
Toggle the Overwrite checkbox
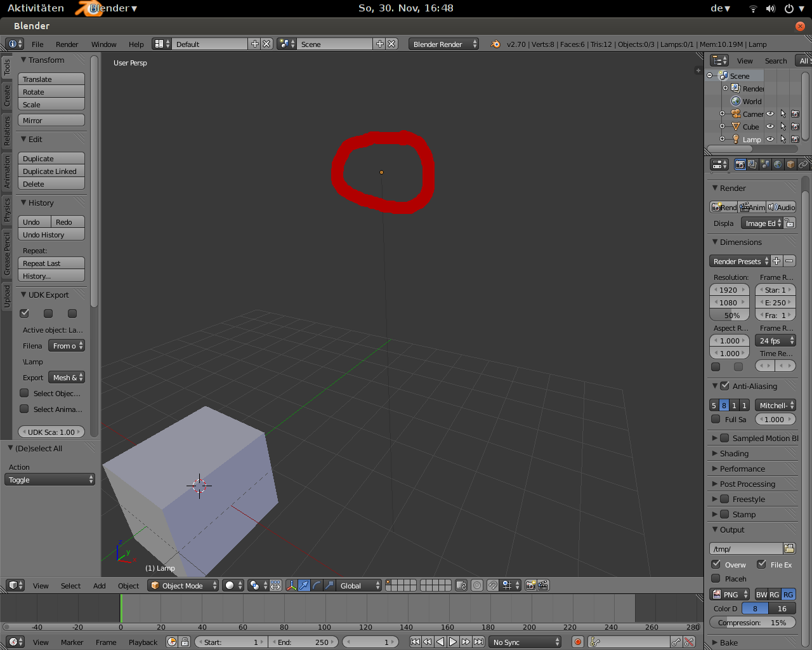[716, 564]
